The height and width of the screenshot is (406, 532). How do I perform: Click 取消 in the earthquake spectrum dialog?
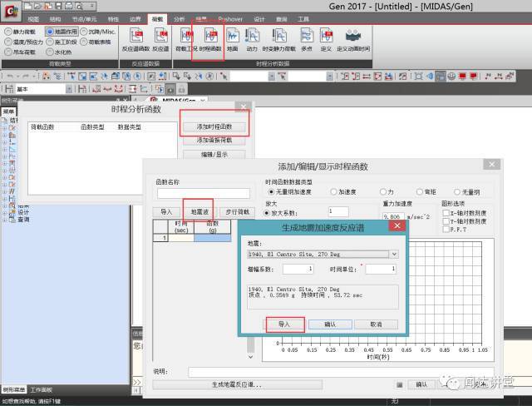pyautogui.click(x=376, y=324)
